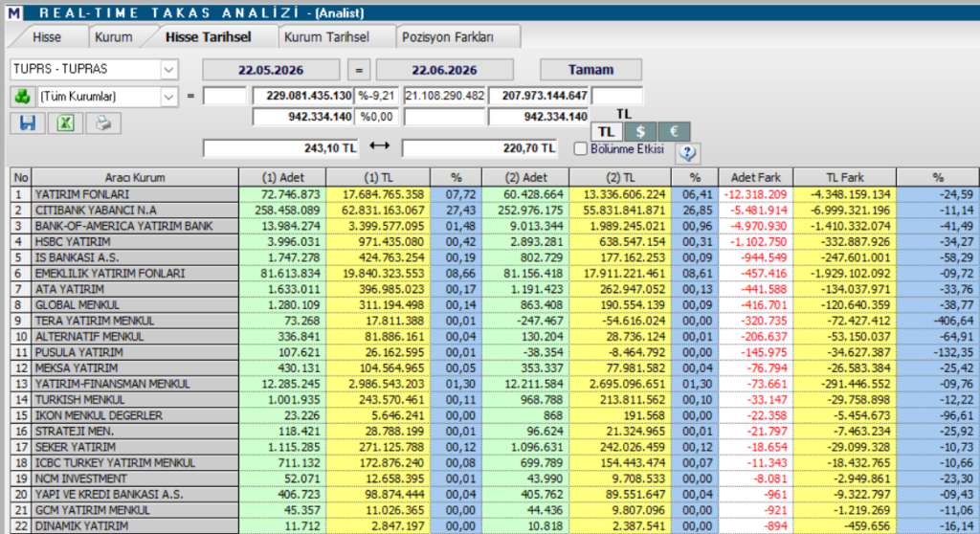Select BANK-OF-AMERICA YATIRIM BANK row
The image size is (980, 534).
pos(494,226)
